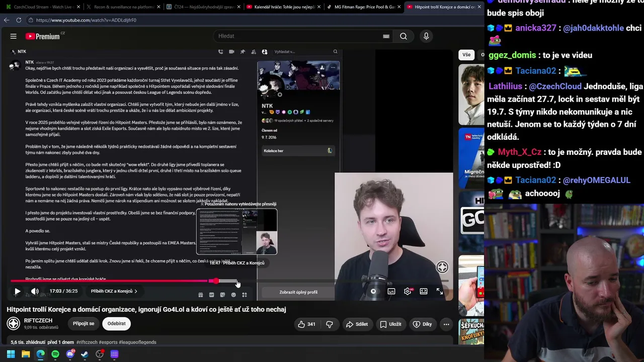Open more actions three-dot menu

coord(446,324)
